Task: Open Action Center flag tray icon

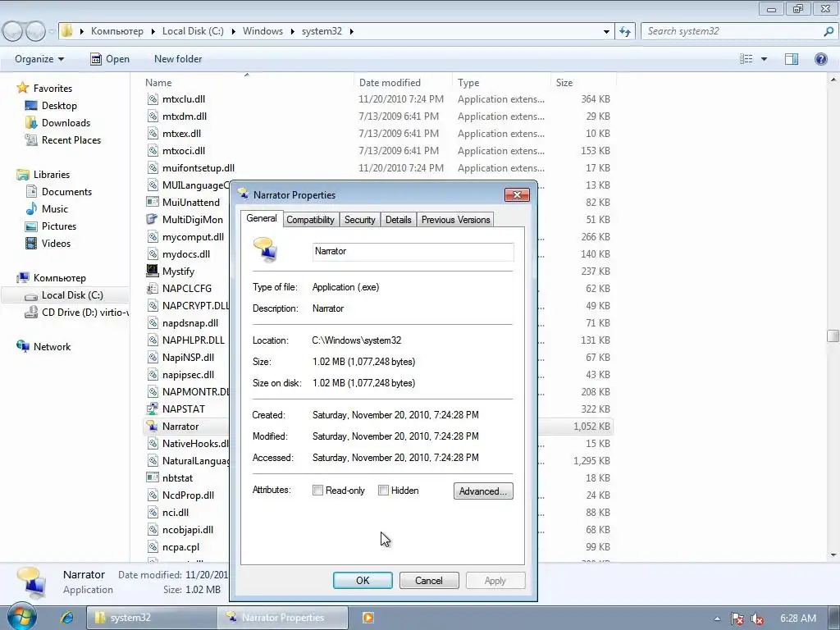Action: (x=737, y=619)
